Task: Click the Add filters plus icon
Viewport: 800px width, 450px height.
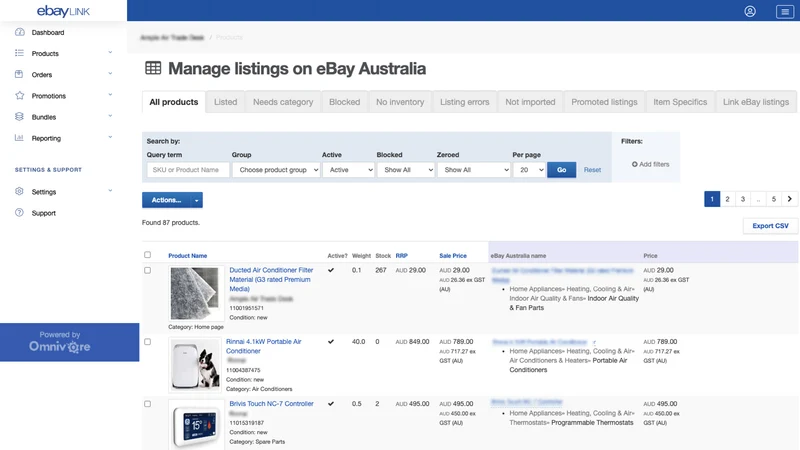Action: tap(635, 164)
